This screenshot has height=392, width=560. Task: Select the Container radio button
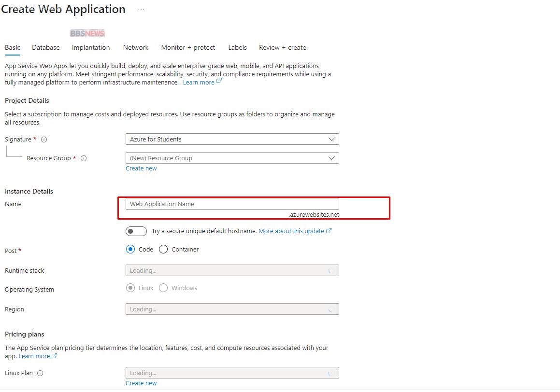(163, 250)
